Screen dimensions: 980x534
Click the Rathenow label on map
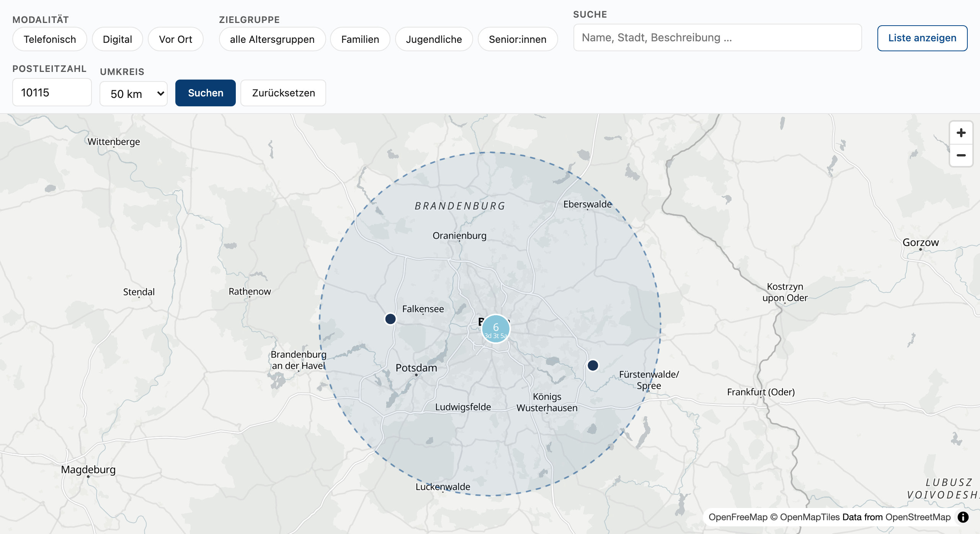pos(250,291)
